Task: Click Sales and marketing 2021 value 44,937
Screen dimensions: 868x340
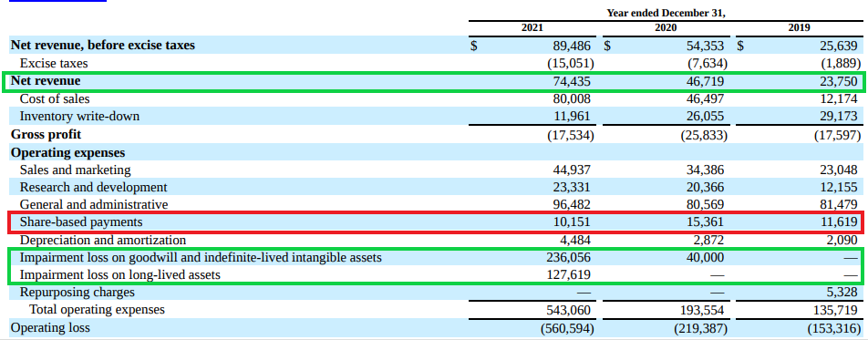Action: coord(572,170)
